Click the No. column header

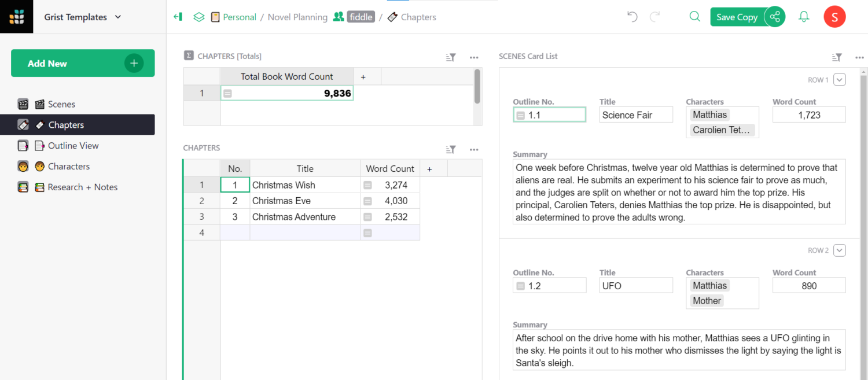point(235,168)
